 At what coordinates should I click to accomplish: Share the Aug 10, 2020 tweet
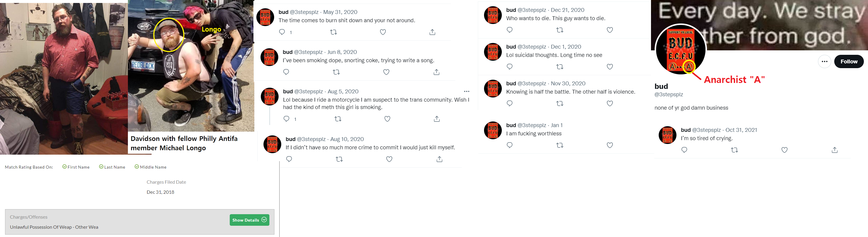(439, 159)
